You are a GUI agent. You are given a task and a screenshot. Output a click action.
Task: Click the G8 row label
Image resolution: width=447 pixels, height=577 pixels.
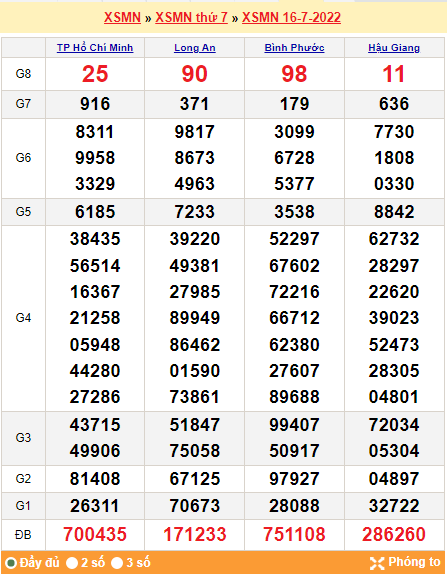coord(23,74)
